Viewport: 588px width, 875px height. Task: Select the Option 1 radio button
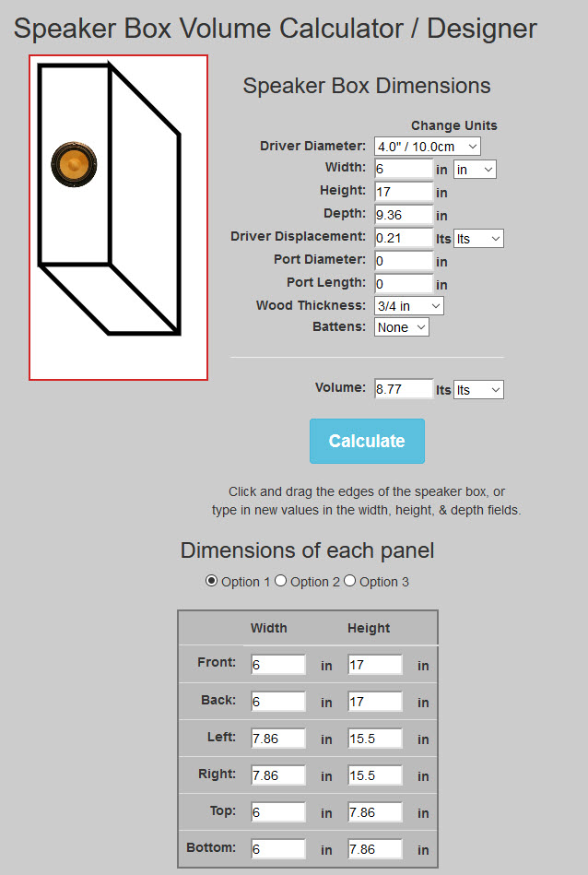211,581
